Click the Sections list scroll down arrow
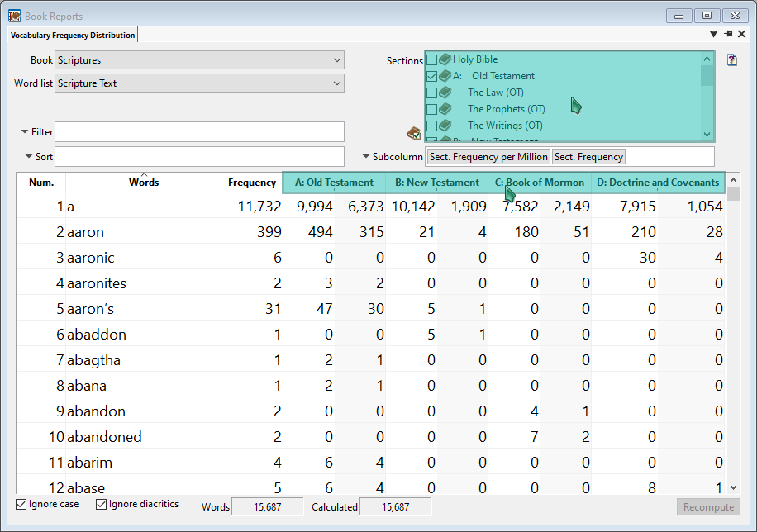The image size is (757, 532). pyautogui.click(x=707, y=135)
